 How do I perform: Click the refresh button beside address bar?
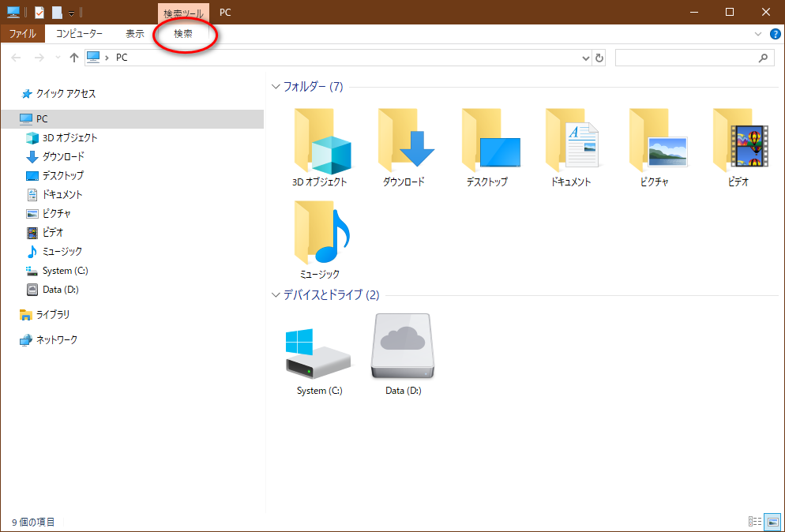pyautogui.click(x=599, y=58)
